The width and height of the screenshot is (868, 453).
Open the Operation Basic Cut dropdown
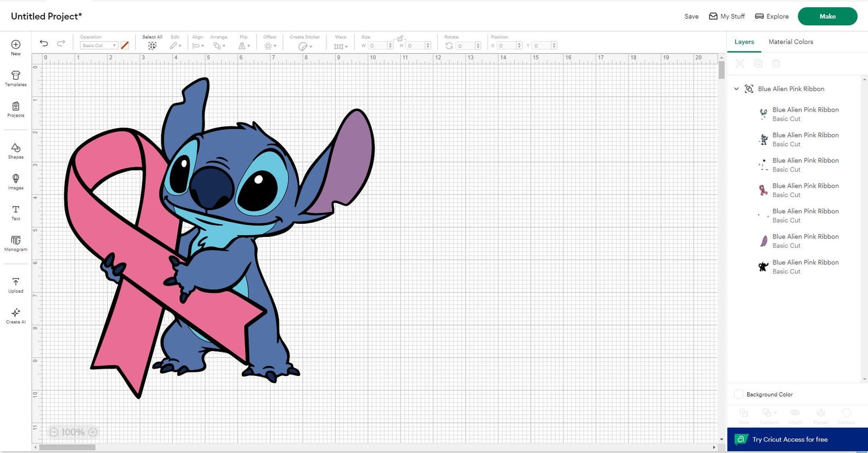99,46
